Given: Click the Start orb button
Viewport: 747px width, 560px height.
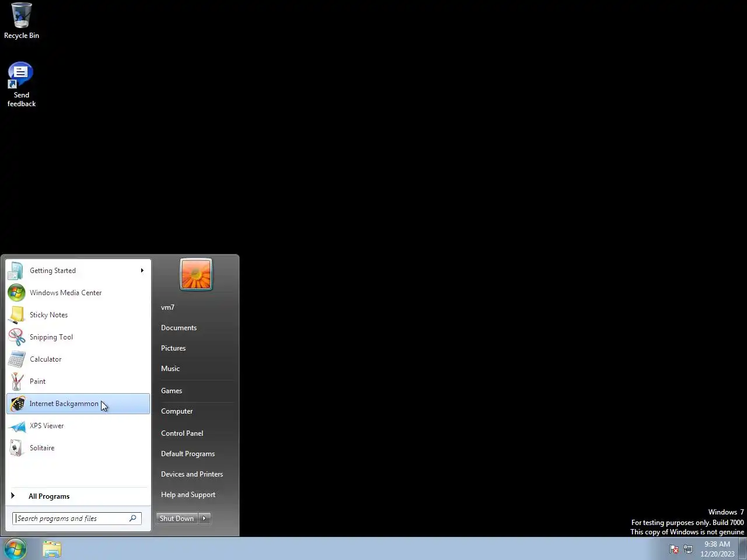Looking at the screenshot, I should pos(15,549).
